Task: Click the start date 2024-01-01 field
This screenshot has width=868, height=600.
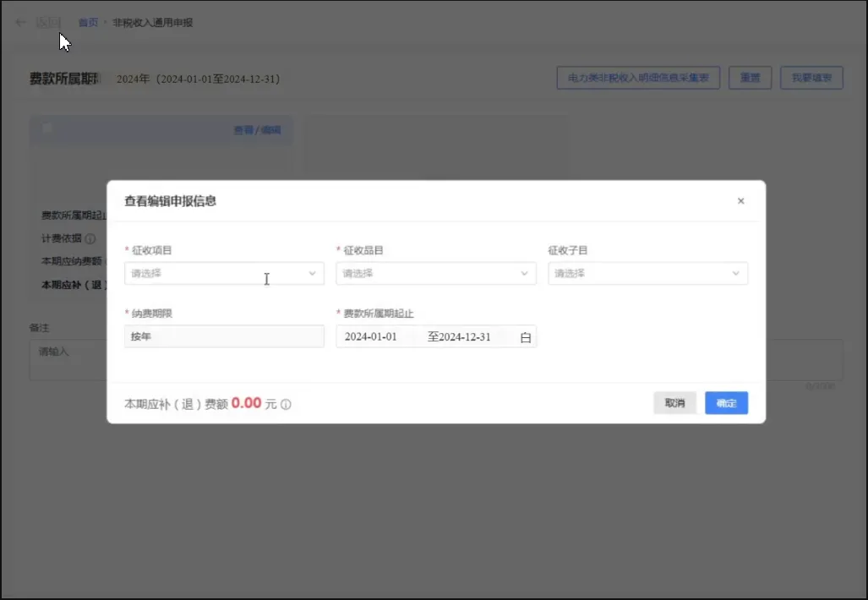Action: [x=371, y=337]
